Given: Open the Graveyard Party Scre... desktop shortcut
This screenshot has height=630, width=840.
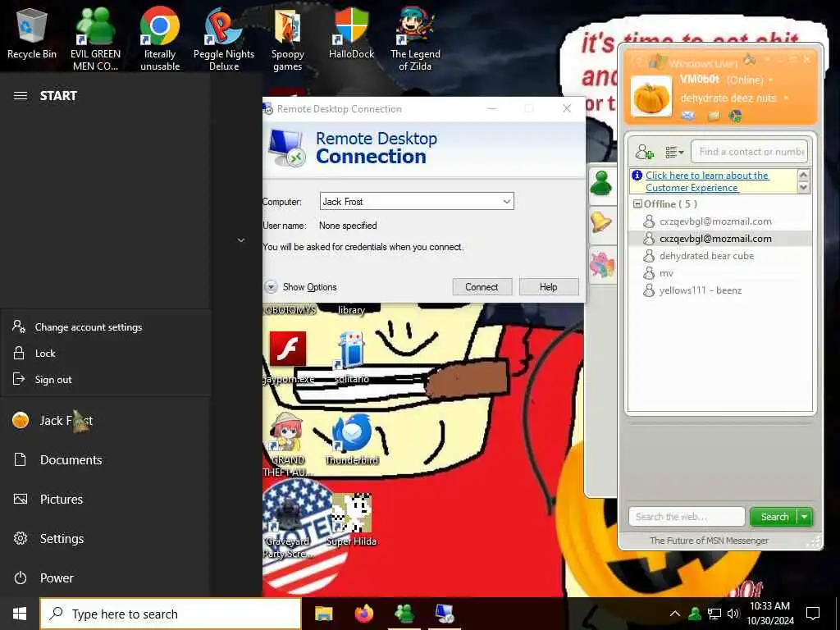Looking at the screenshot, I should coord(288,526).
